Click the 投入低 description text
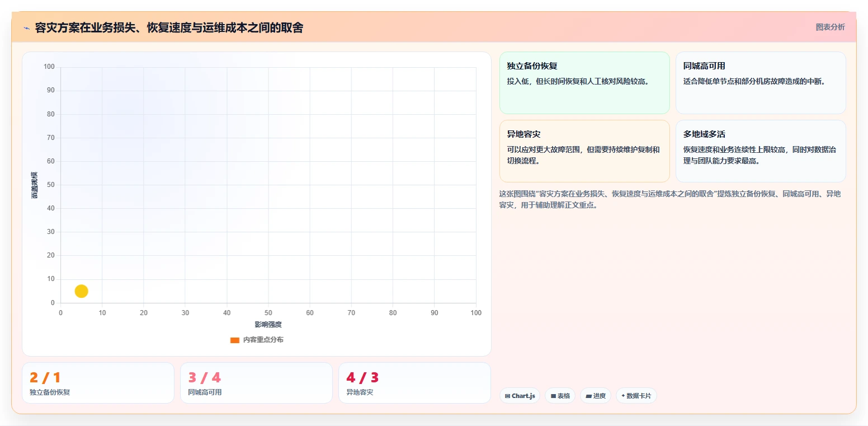Screen dimensions: 868x426 click(578, 81)
